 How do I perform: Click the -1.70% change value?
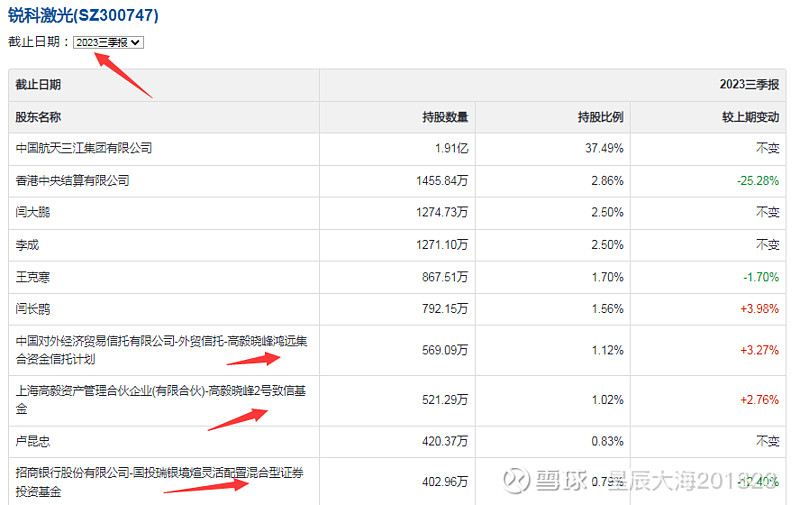[x=761, y=276]
